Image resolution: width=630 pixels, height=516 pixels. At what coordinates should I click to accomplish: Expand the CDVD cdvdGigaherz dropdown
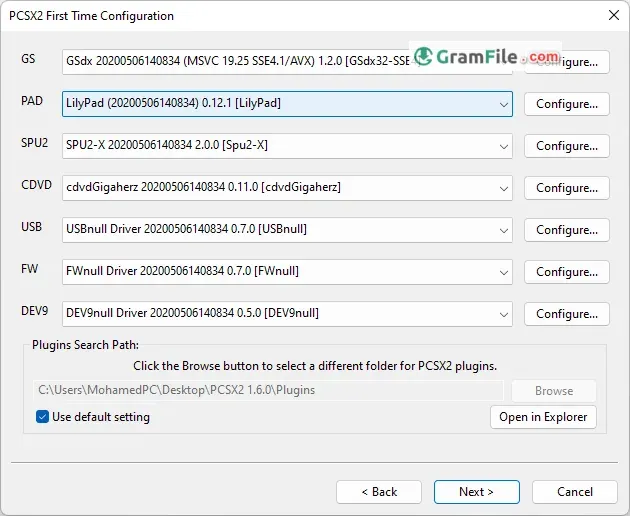pos(287,188)
